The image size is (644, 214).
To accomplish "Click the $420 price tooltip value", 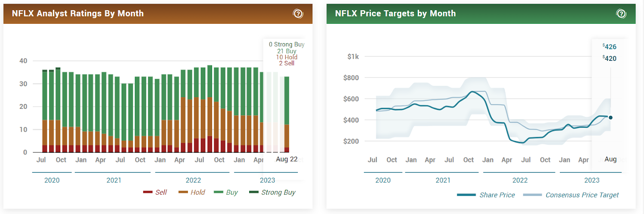I will pos(609,58).
